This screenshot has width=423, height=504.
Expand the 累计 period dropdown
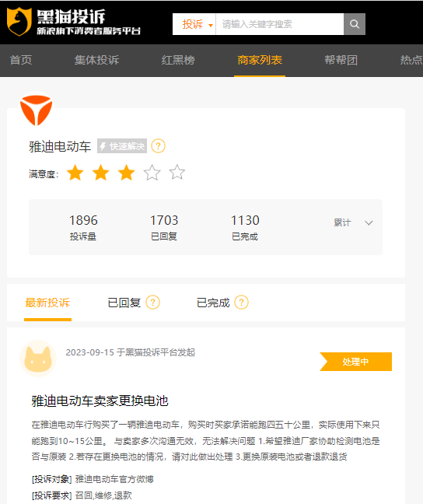point(353,222)
